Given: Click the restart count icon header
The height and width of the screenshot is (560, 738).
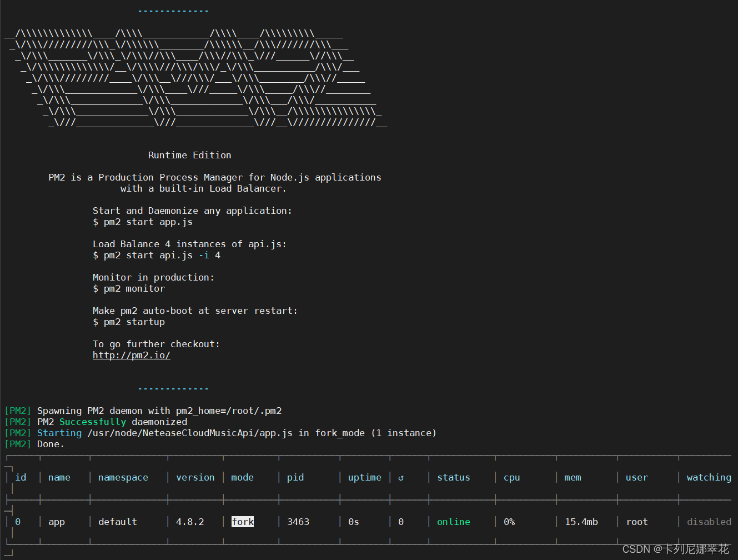Looking at the screenshot, I should (x=401, y=478).
